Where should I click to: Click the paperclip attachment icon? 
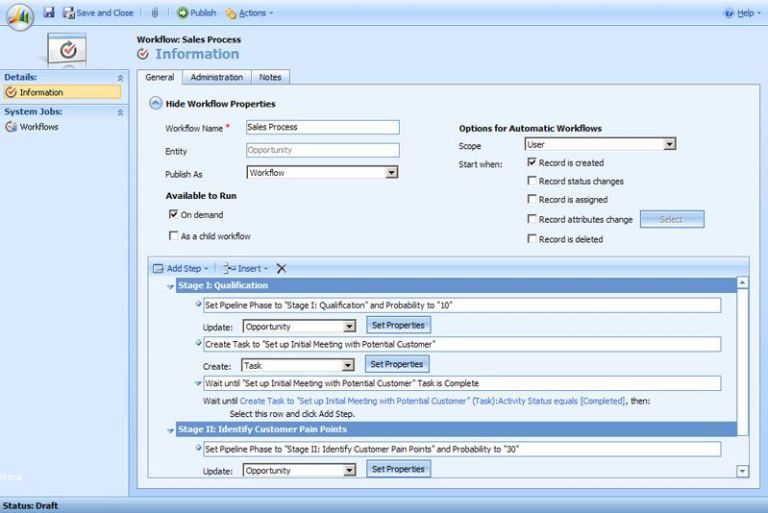point(154,13)
